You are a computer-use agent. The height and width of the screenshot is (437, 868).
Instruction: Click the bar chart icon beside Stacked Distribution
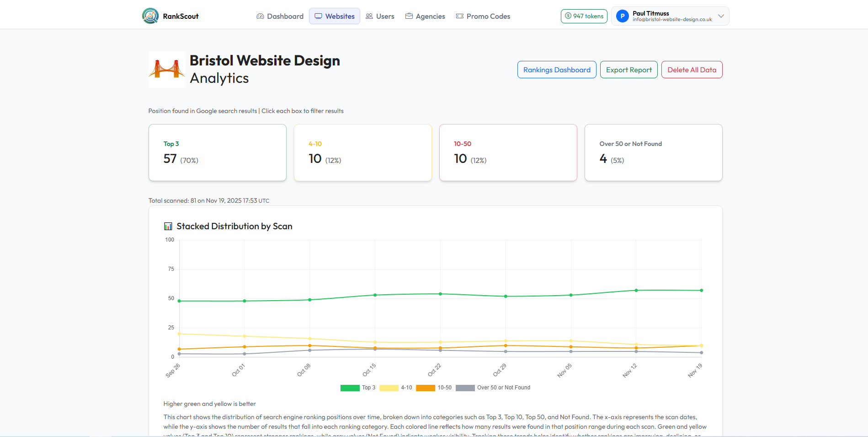coord(168,226)
